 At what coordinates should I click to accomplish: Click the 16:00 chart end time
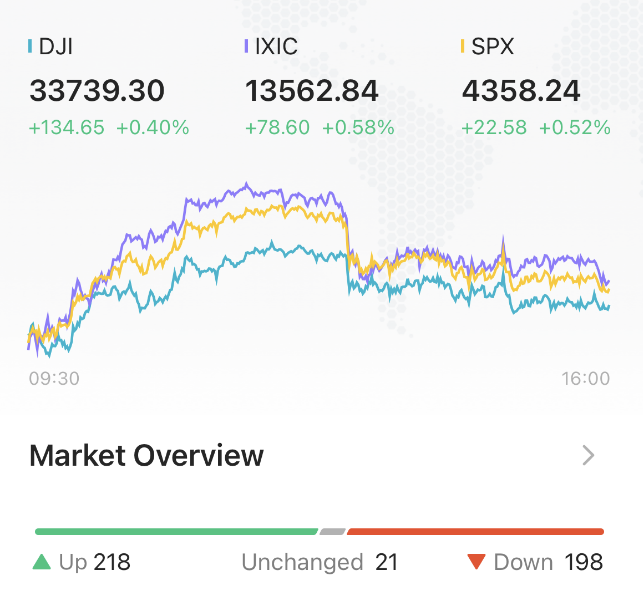[x=585, y=378]
